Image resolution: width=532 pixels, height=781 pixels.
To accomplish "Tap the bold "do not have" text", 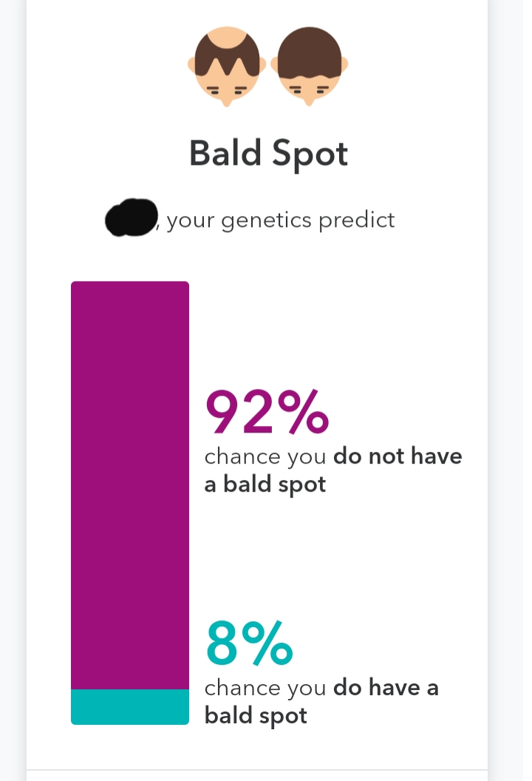I will [x=398, y=456].
